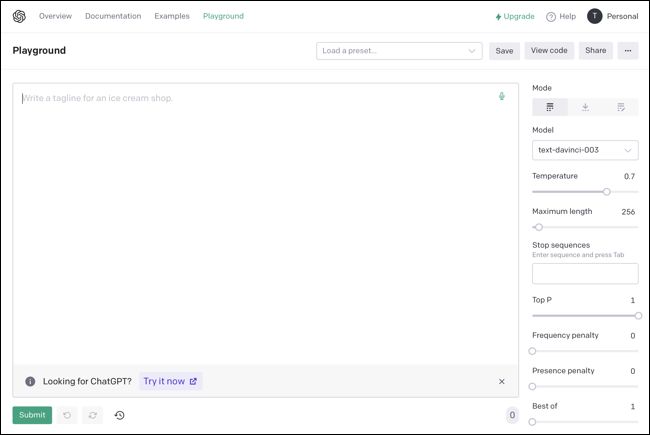The height and width of the screenshot is (435, 650).
Task: Go to the Examples tab
Action: click(x=172, y=16)
